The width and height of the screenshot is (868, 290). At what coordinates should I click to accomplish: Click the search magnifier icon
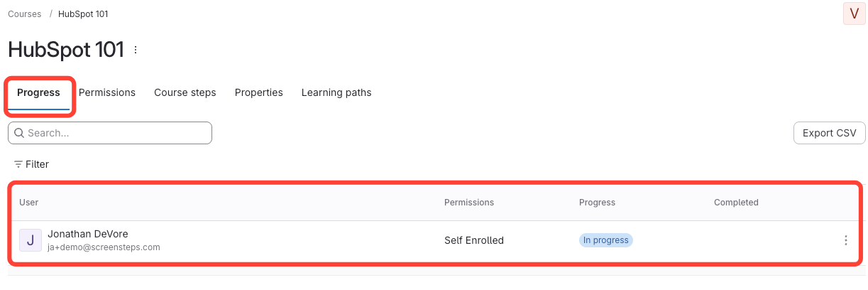(19, 133)
